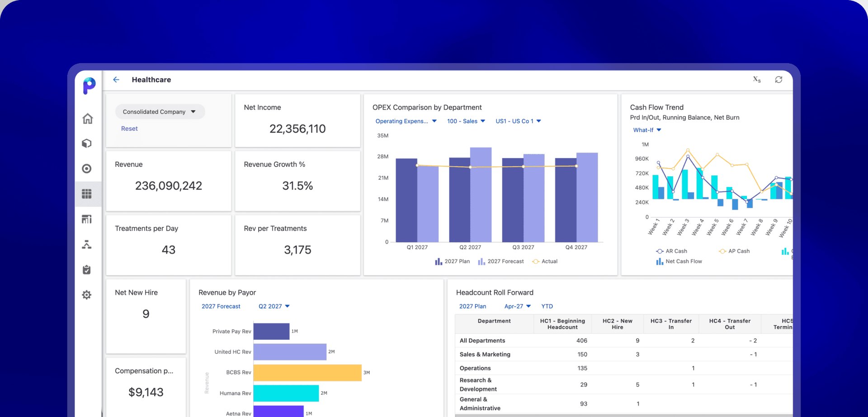868x417 pixels.
Task: Click the Net Income value 22,356,110
Action: point(297,129)
